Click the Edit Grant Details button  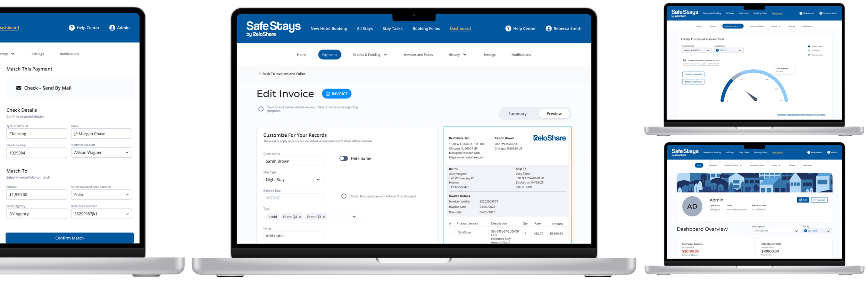(x=693, y=82)
